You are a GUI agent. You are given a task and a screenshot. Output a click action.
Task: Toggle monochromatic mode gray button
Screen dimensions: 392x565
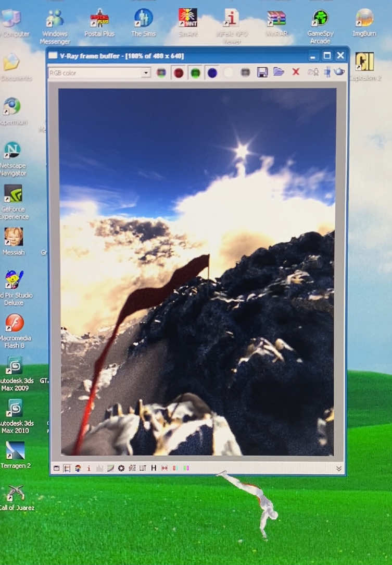(246, 72)
